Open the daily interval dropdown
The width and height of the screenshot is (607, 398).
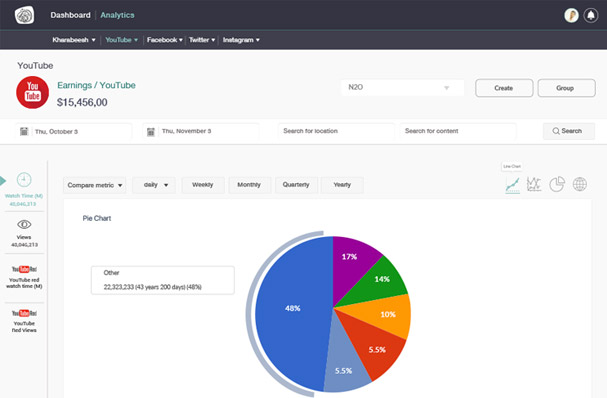pos(154,185)
